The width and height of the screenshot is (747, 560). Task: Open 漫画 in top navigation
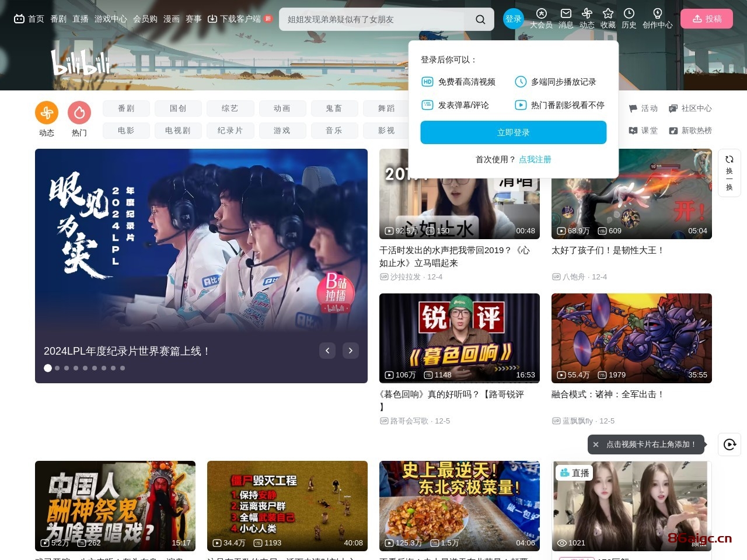172,19
